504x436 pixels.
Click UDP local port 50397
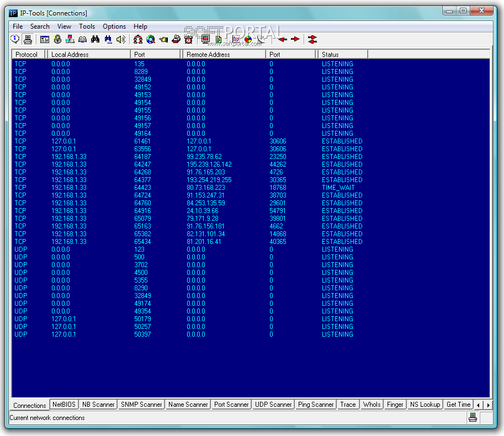pos(142,334)
